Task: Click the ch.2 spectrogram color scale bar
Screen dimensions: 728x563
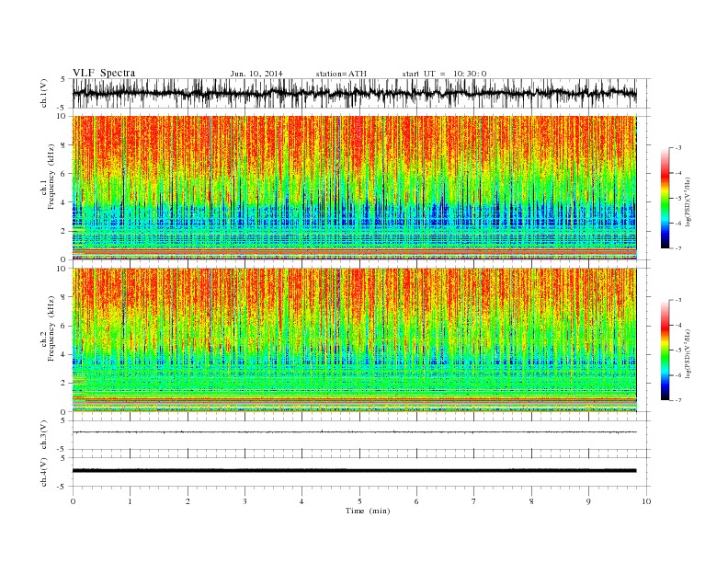Action: pos(665,350)
